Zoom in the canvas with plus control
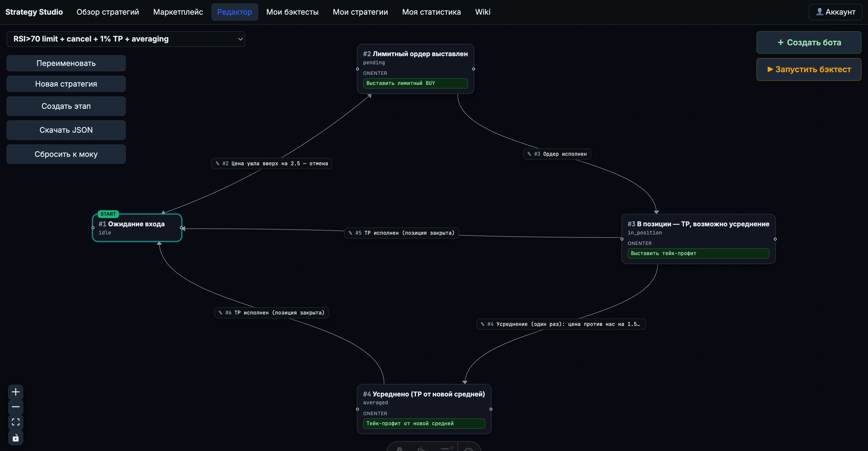The height and width of the screenshot is (451, 868). 15,392
